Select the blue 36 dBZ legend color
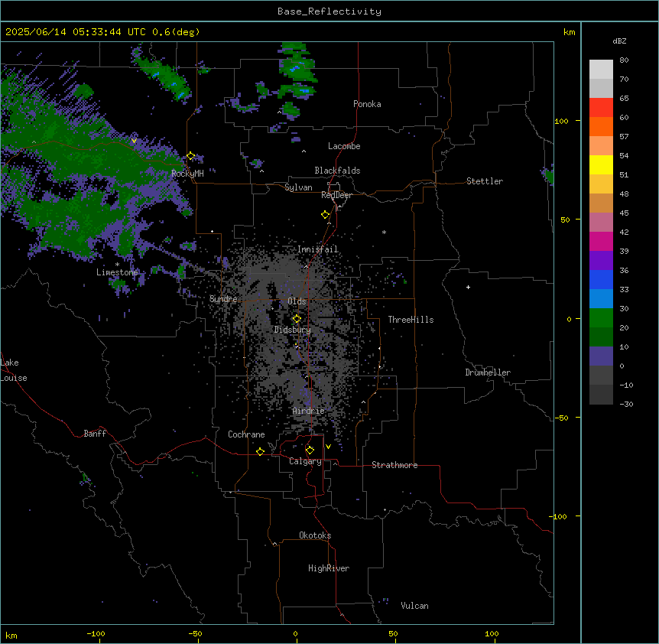 tap(601, 279)
